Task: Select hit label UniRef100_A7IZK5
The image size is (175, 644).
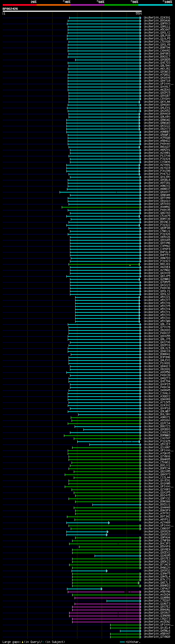Action: tap(157, 402)
